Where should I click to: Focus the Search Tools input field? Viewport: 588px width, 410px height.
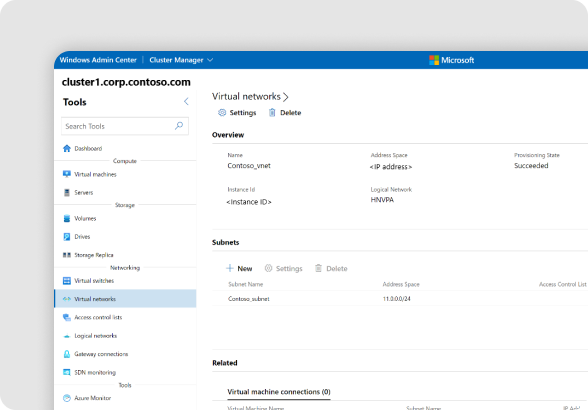[125, 126]
